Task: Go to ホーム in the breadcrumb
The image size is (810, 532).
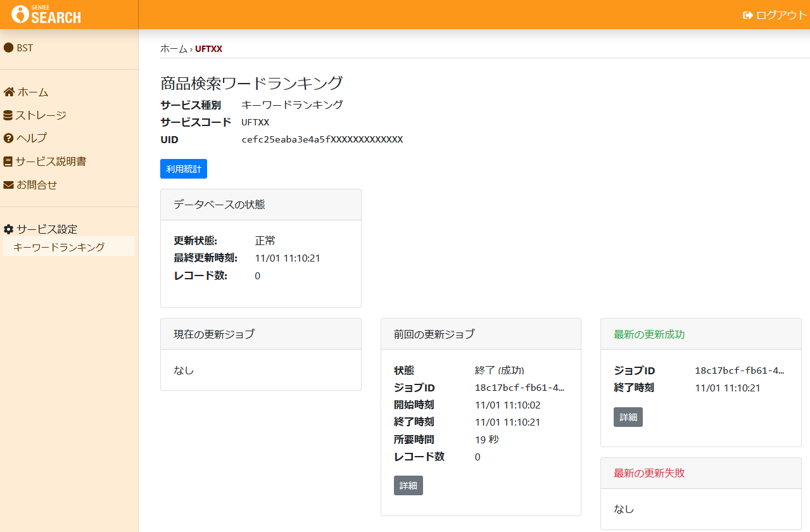Action: [174, 49]
